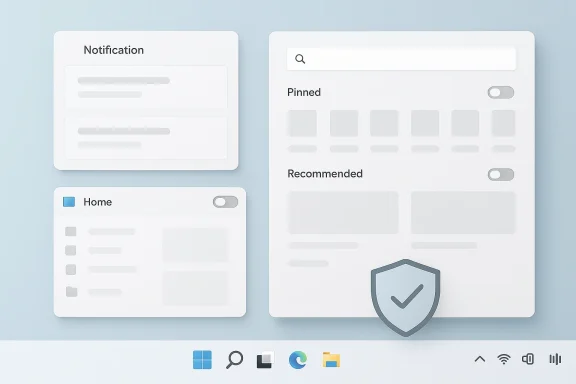576x384 pixels.
Task: Open File Explorer from taskbar
Action: [x=331, y=359]
